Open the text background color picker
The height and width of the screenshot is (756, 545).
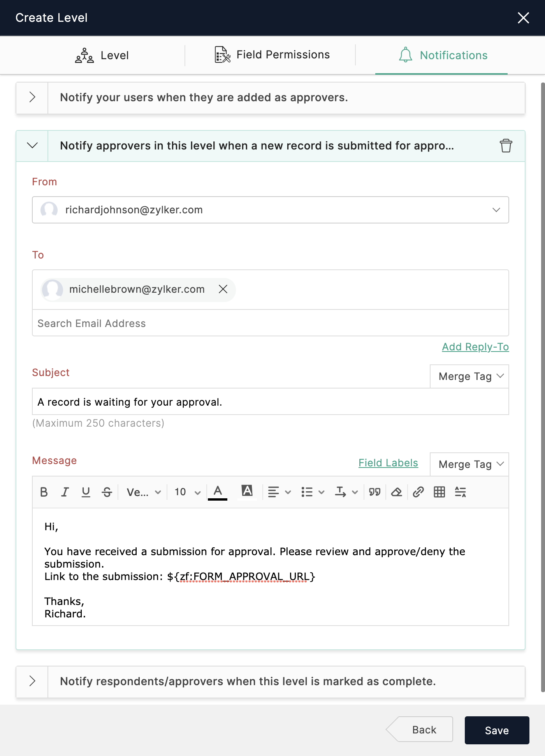click(x=247, y=492)
